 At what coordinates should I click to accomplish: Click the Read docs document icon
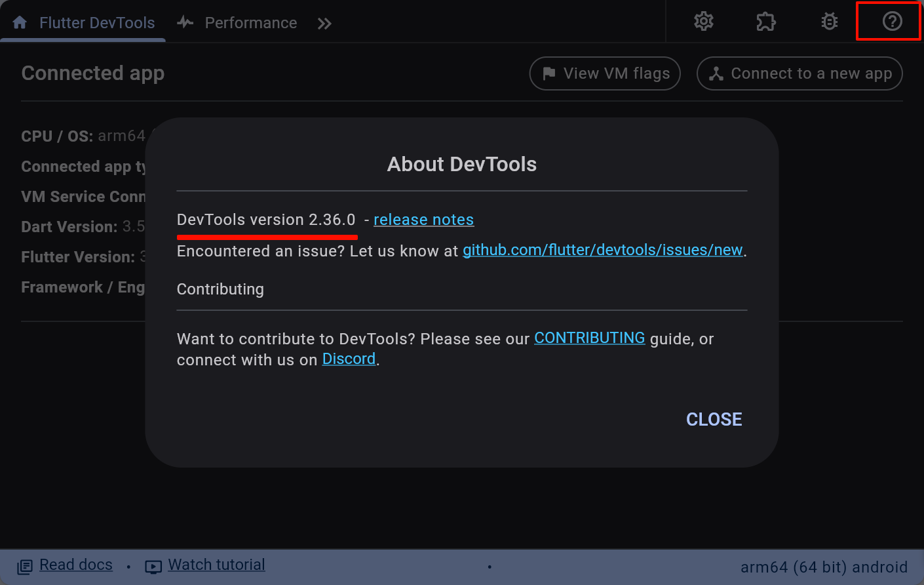click(x=25, y=567)
